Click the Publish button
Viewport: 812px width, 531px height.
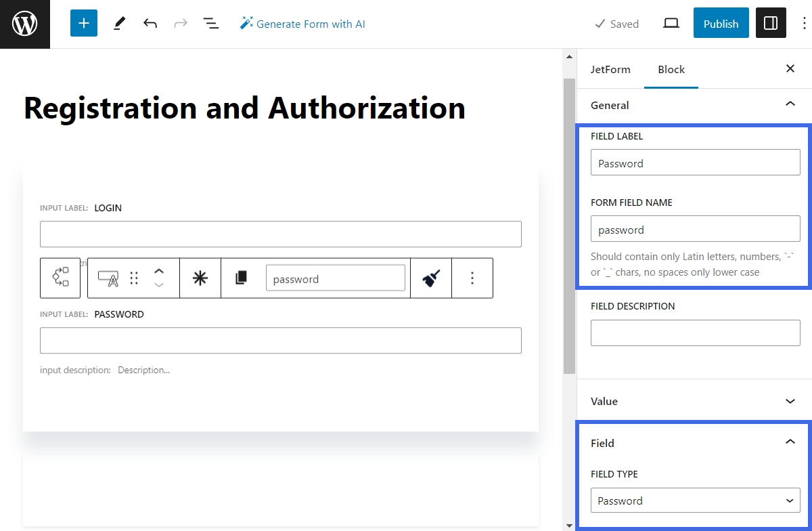pos(721,22)
